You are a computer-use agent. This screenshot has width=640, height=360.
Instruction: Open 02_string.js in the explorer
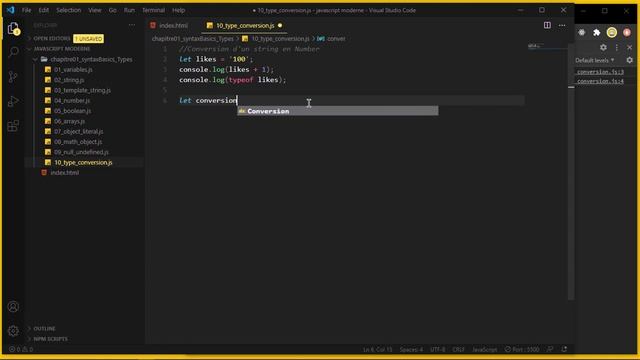tap(69, 80)
